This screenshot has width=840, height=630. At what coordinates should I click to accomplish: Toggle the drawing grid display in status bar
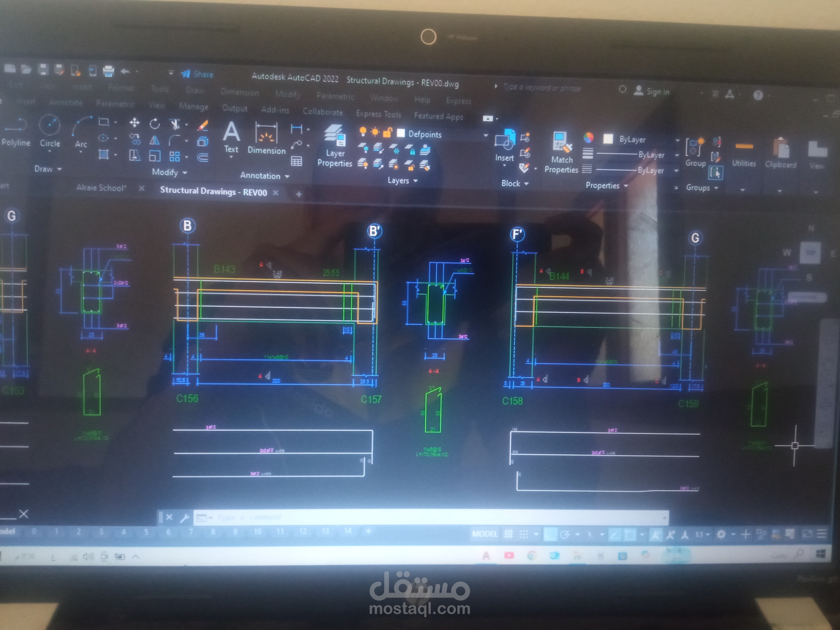click(x=508, y=534)
